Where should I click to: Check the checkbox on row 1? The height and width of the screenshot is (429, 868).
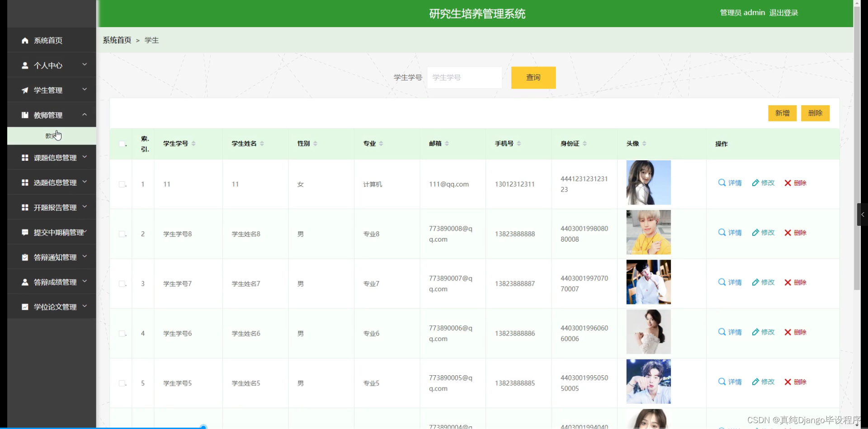click(x=122, y=184)
